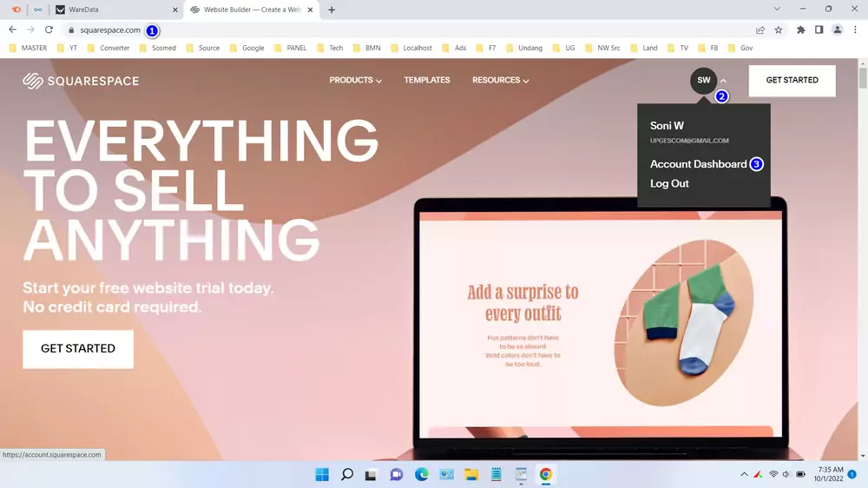
Task: Open the Sosmed bookmark folder
Action: tap(158, 48)
